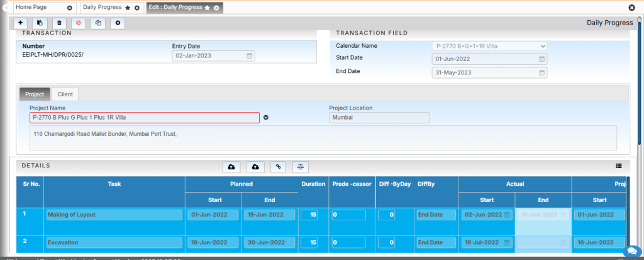Viewport: 644px width, 260px height.
Task: Click the chain link icon in Details
Action: [278, 167]
